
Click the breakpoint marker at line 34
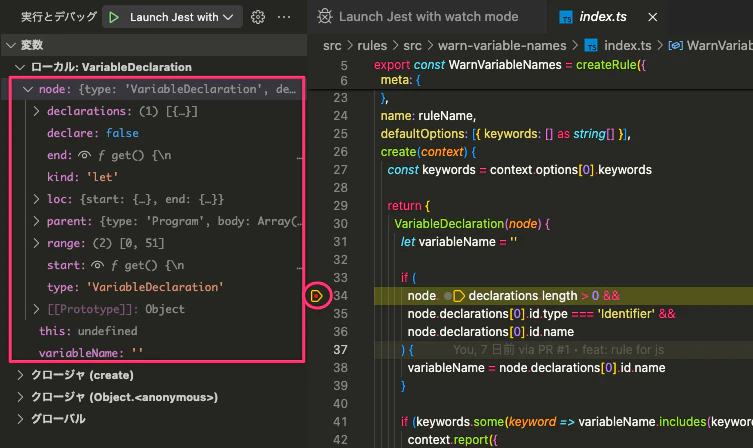tap(317, 296)
